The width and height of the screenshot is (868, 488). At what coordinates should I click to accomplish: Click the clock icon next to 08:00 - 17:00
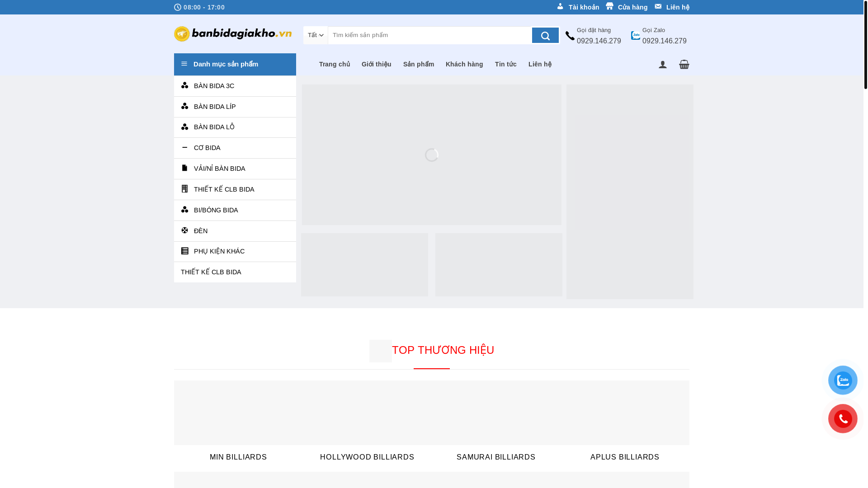point(178,7)
